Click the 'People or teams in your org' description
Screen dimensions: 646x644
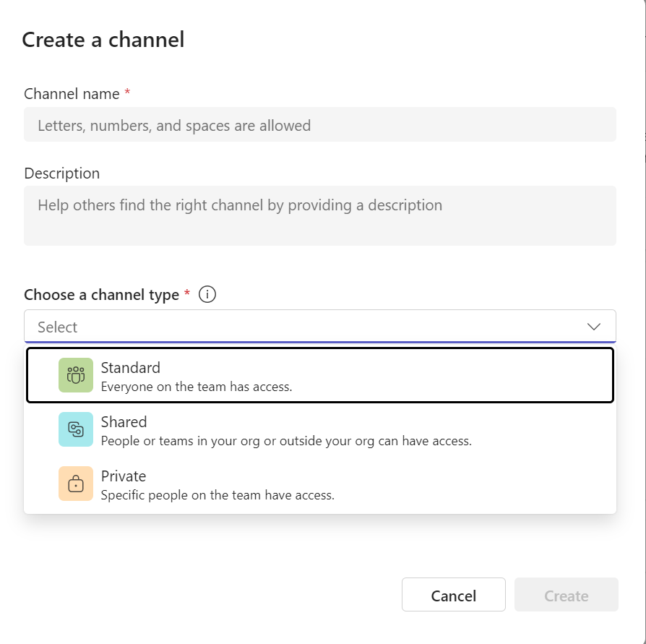[x=285, y=441]
